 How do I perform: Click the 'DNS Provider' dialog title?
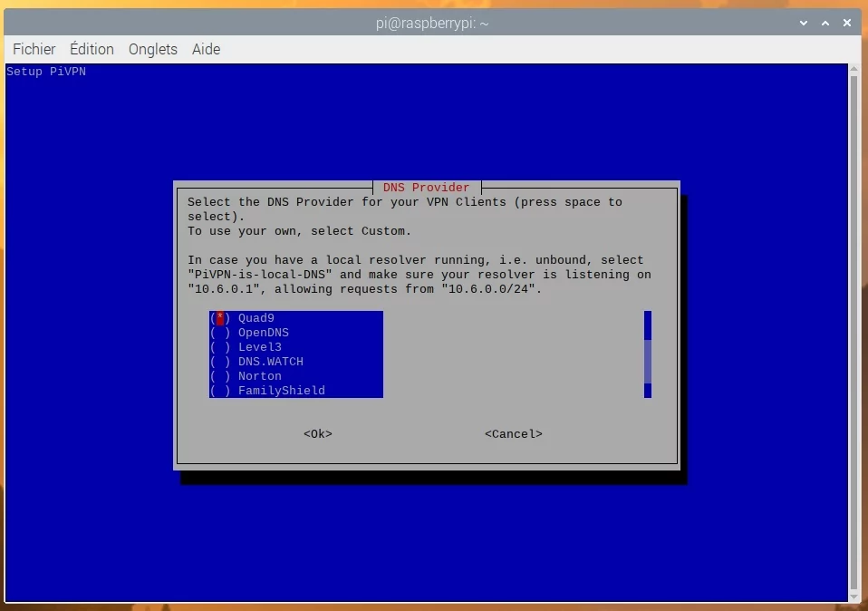click(x=426, y=188)
